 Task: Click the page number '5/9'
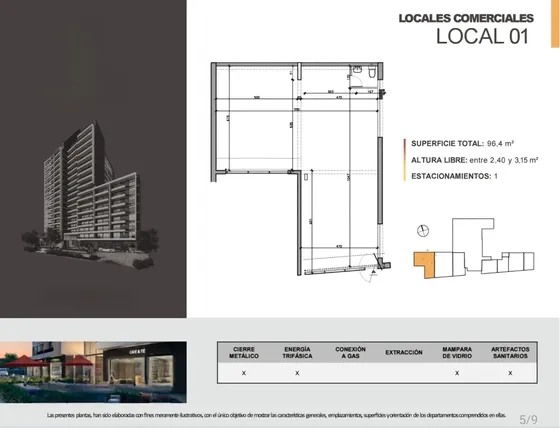point(528,419)
